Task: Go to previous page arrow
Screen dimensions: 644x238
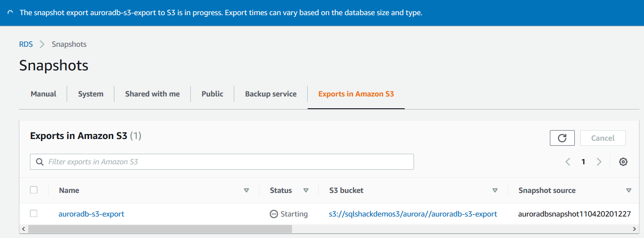Action: tap(568, 162)
